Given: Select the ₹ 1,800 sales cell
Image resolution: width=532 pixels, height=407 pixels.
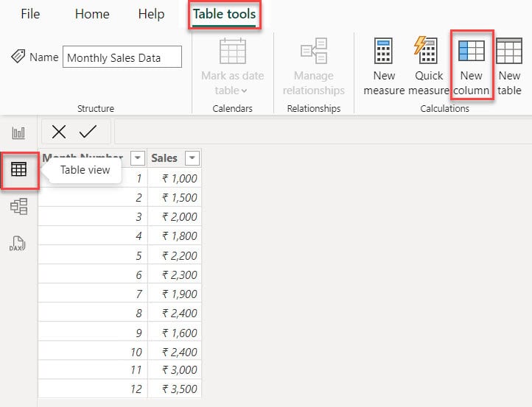Looking at the screenshot, I should click(175, 236).
